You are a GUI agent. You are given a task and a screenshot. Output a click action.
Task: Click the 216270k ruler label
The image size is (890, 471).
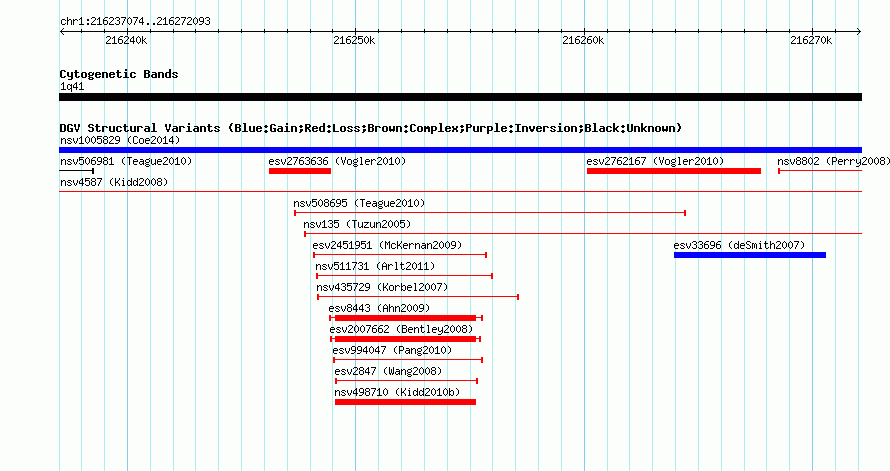coord(811,40)
